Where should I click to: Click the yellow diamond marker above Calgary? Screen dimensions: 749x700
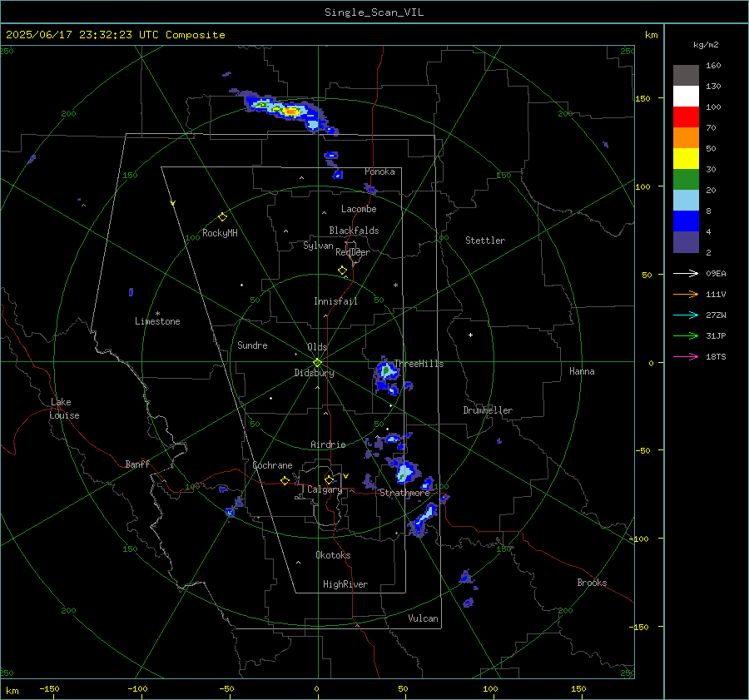tap(329, 479)
